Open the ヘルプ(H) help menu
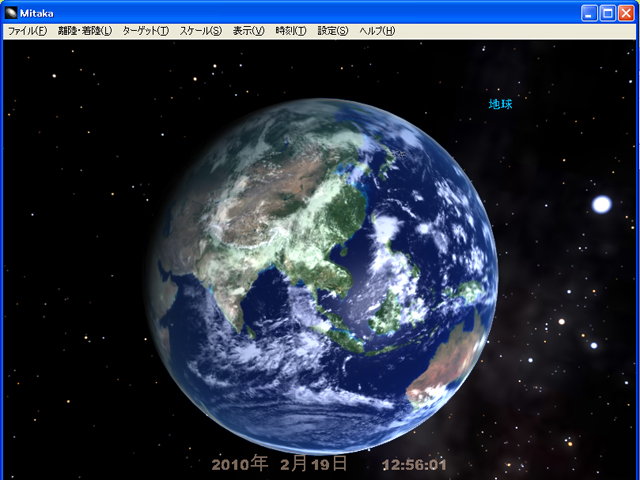Image resolution: width=640 pixels, height=480 pixels. [376, 31]
